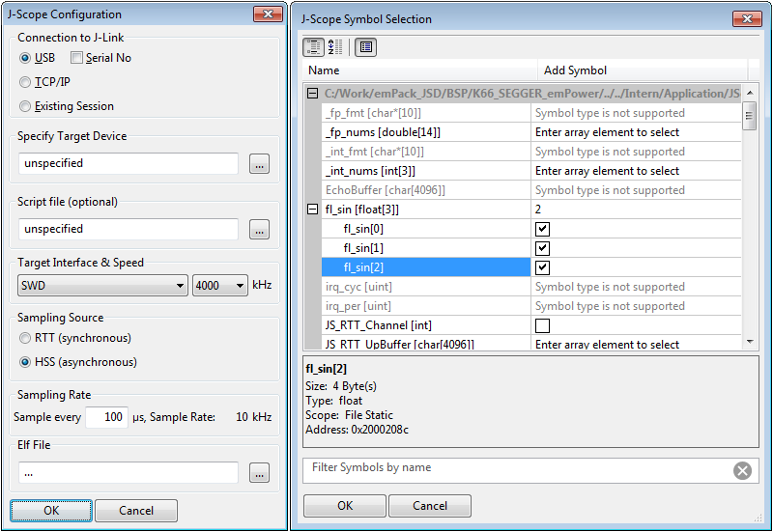Enable the Serial No checkbox
Image resolution: width=773 pixels, height=532 pixels.
(77, 58)
